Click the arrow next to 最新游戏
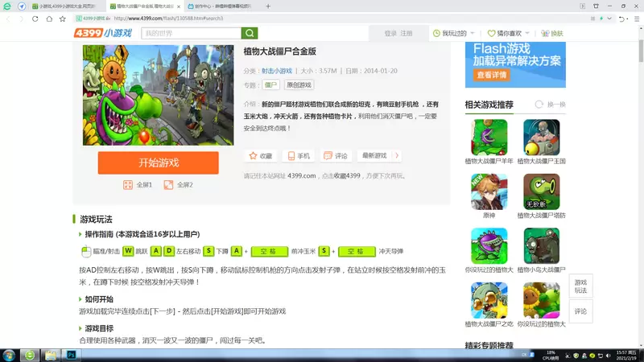Screen dimensions: 644x362 [x=397, y=155]
